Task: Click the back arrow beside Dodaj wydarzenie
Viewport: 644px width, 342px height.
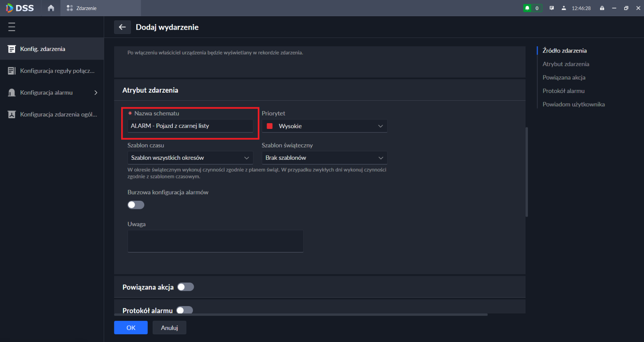Action: (x=122, y=27)
